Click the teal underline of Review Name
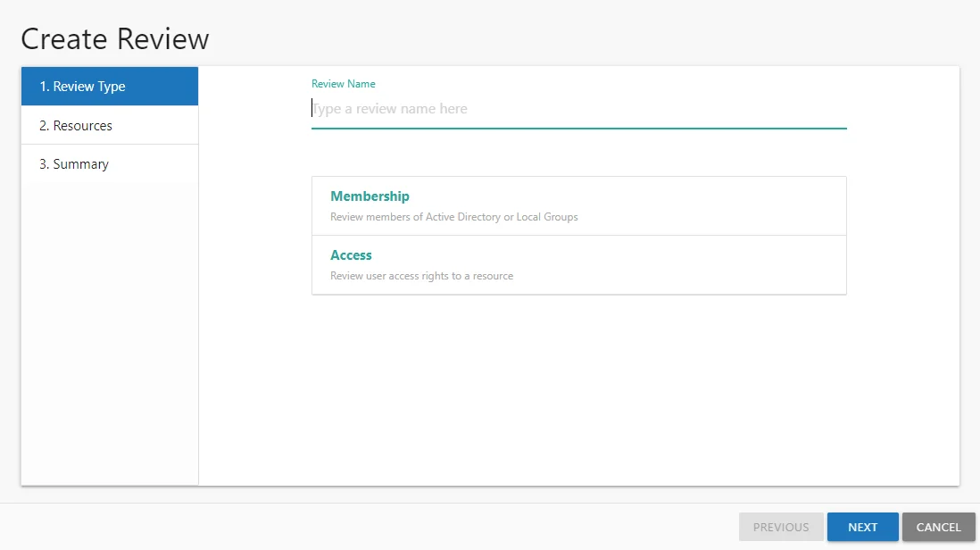Image resolution: width=980 pixels, height=550 pixels. (x=578, y=129)
